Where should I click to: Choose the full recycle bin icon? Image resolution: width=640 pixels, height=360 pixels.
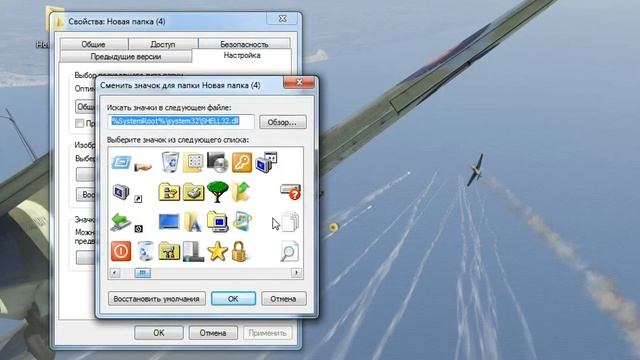(x=170, y=162)
